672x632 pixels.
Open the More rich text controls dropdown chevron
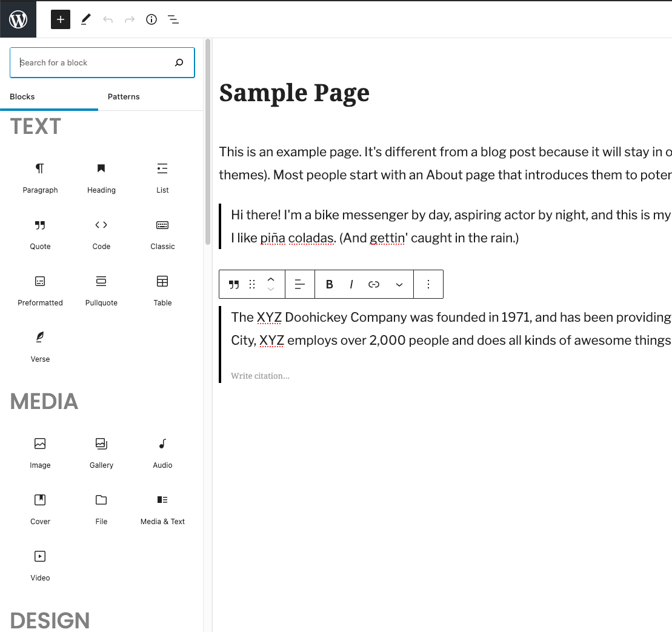pyautogui.click(x=399, y=285)
